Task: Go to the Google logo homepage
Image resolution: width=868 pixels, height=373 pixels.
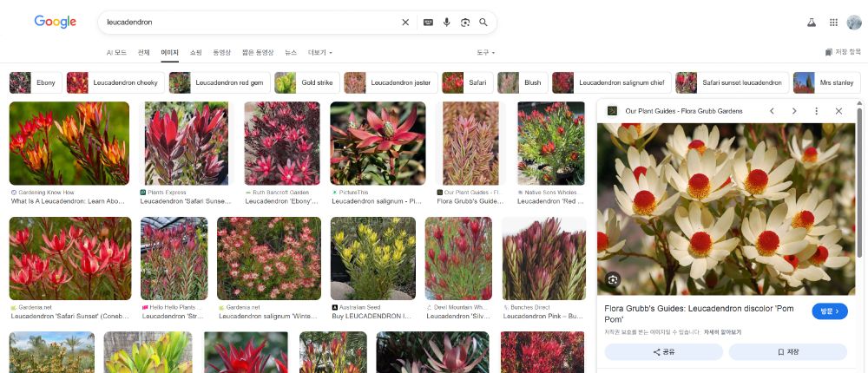Action: coord(56,22)
